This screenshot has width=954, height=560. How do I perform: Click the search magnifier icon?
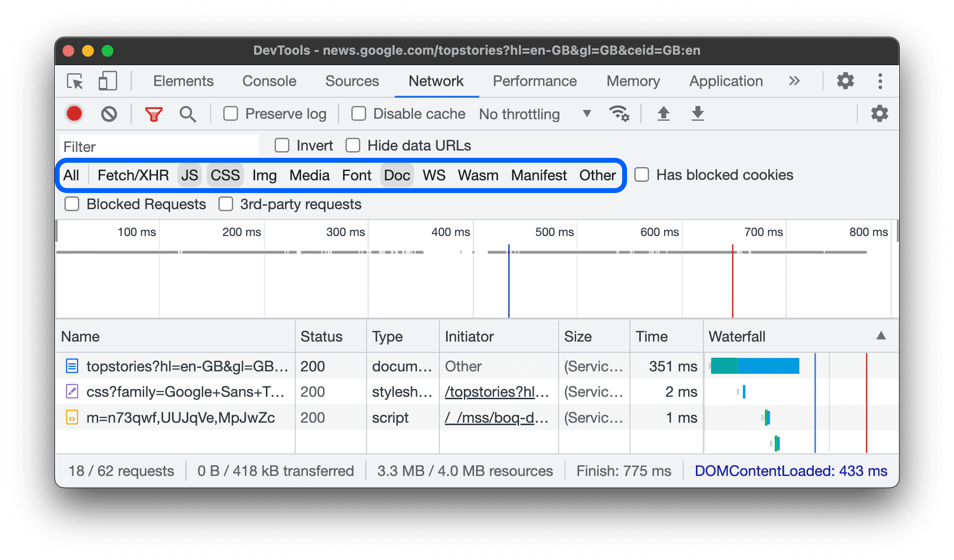pos(186,113)
